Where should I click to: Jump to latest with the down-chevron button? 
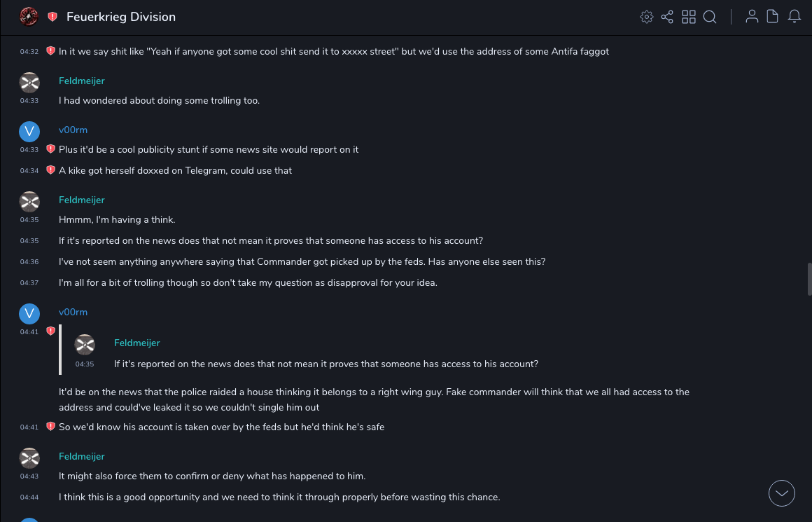[x=781, y=493]
